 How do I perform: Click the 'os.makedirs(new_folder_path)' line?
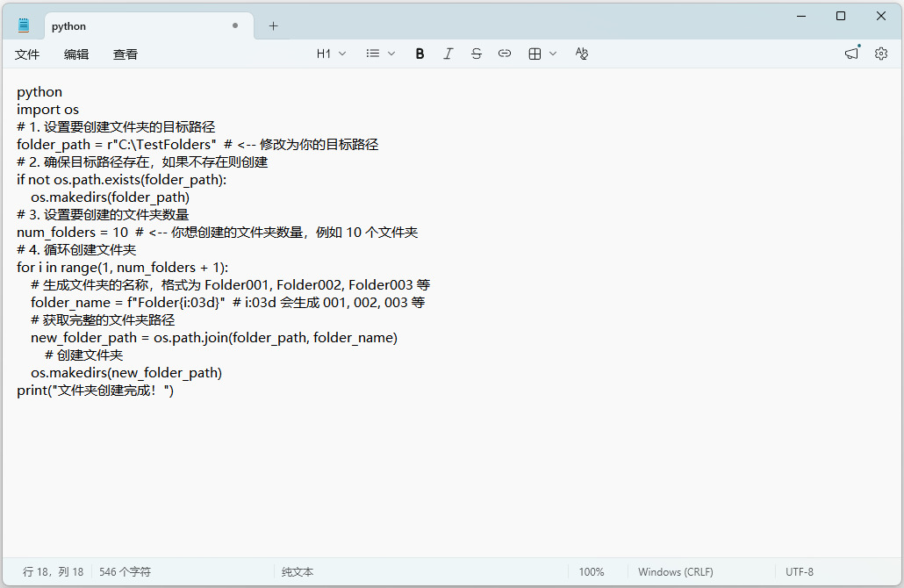click(x=126, y=373)
